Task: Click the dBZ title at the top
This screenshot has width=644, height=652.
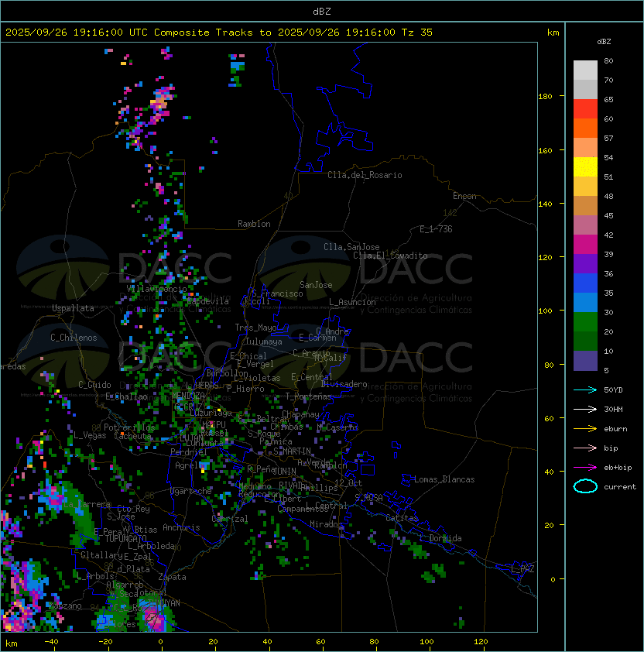Action: [x=322, y=11]
